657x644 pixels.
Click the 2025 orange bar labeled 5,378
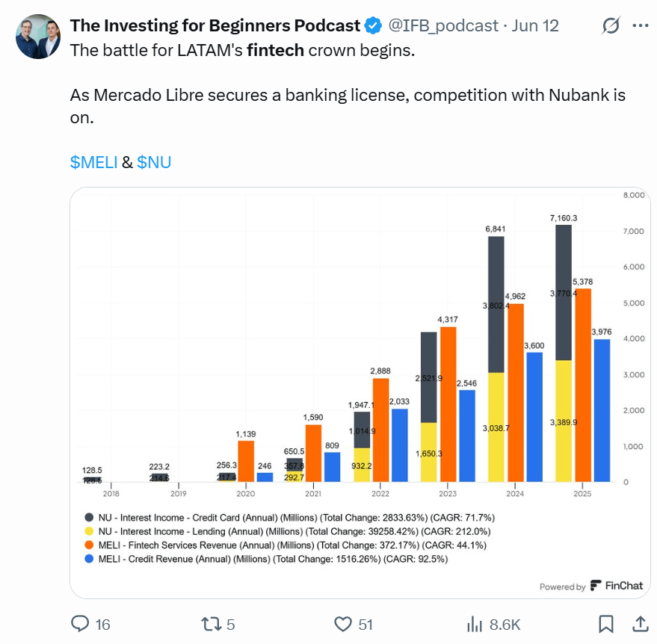(582, 388)
